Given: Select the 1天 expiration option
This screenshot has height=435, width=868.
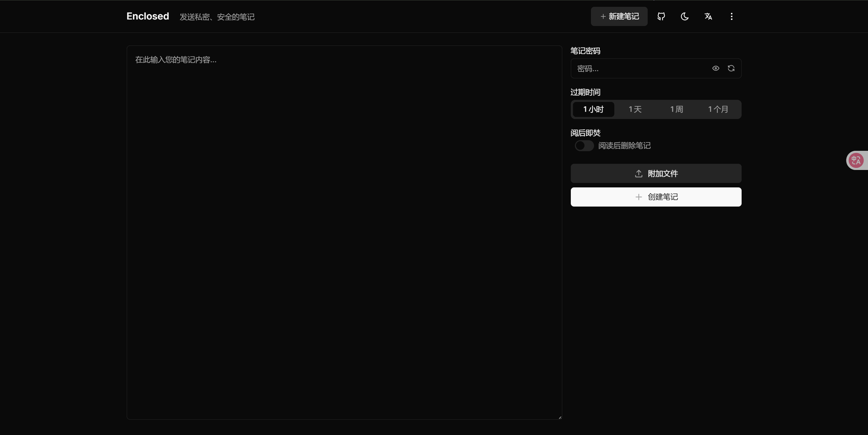Looking at the screenshot, I should click(635, 109).
